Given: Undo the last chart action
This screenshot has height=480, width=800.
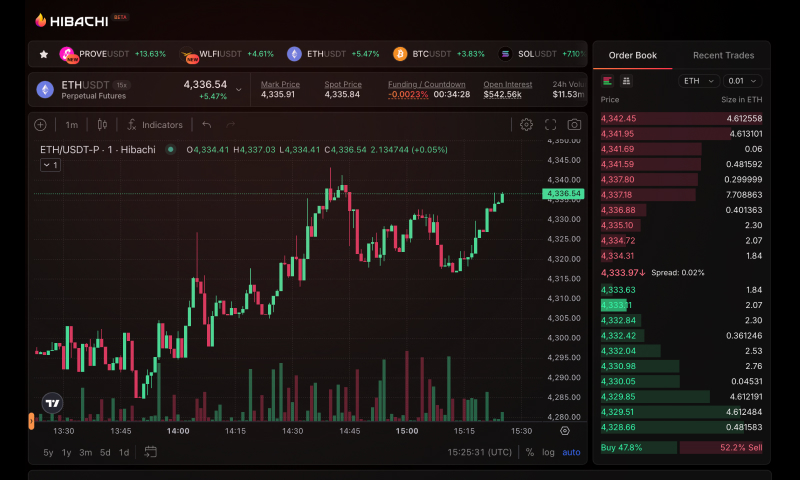Looking at the screenshot, I should pyautogui.click(x=206, y=125).
